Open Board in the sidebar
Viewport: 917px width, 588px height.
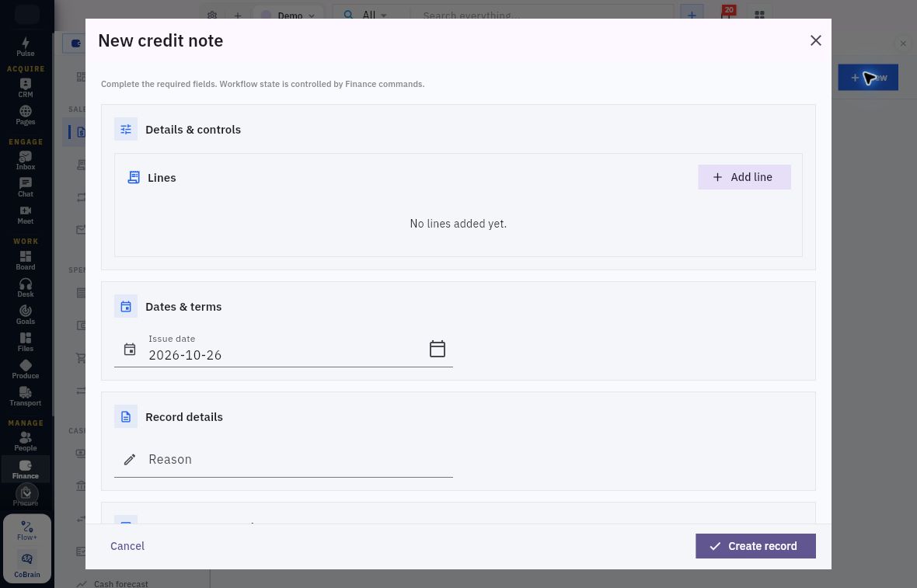(x=25, y=261)
